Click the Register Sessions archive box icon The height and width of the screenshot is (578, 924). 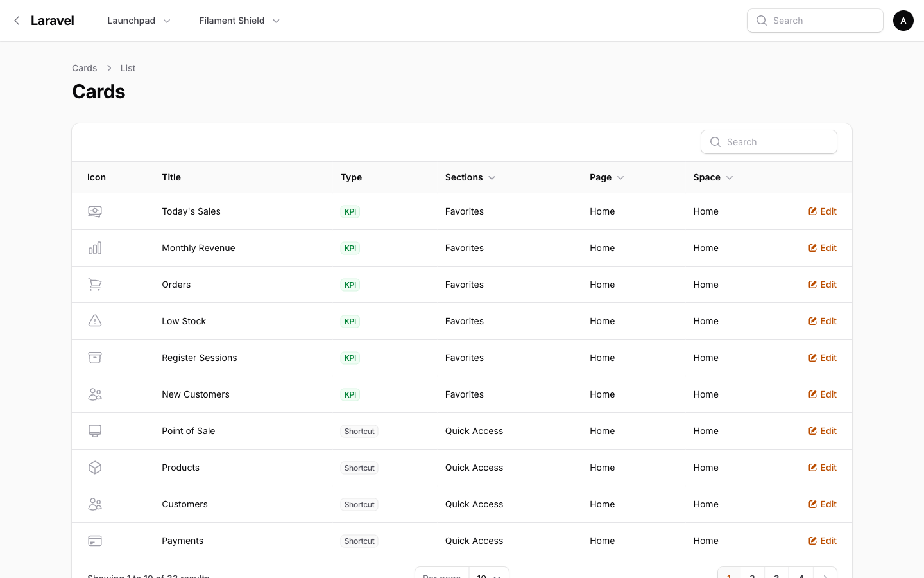pos(95,358)
